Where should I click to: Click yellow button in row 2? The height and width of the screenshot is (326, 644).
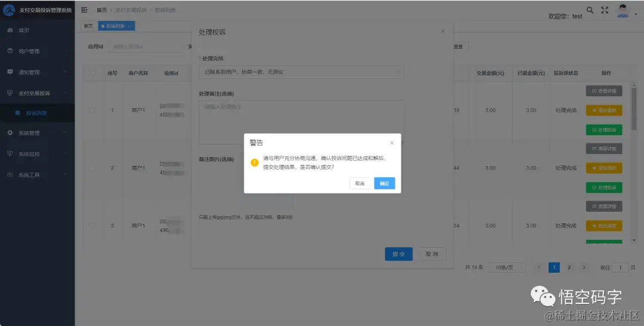point(603,168)
